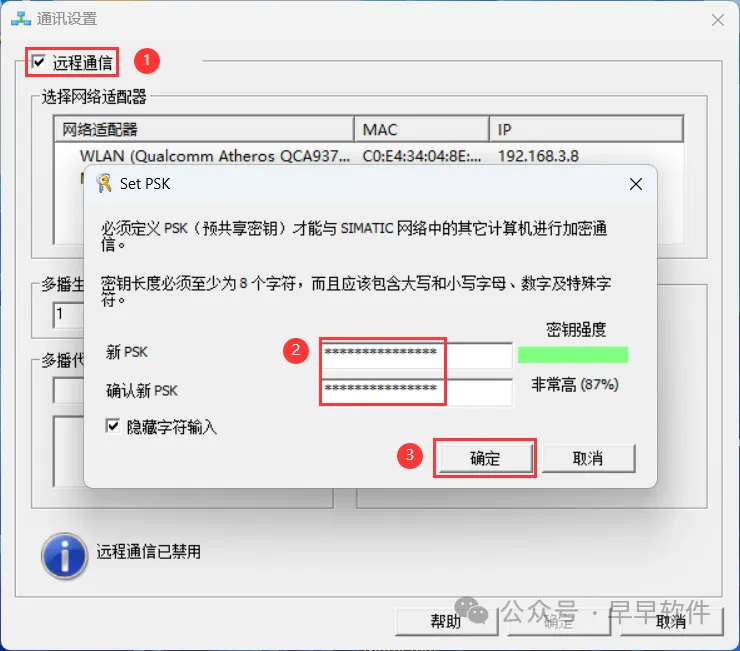Click the IP column header

(x=586, y=129)
